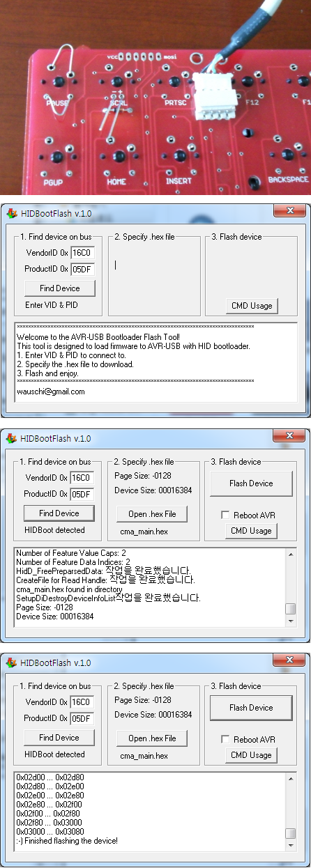Image resolution: width=311 pixels, height=868 pixels.
Task: Click HIDBootFlash title icon in window showing 'Finished flashing'
Action: 12,662
